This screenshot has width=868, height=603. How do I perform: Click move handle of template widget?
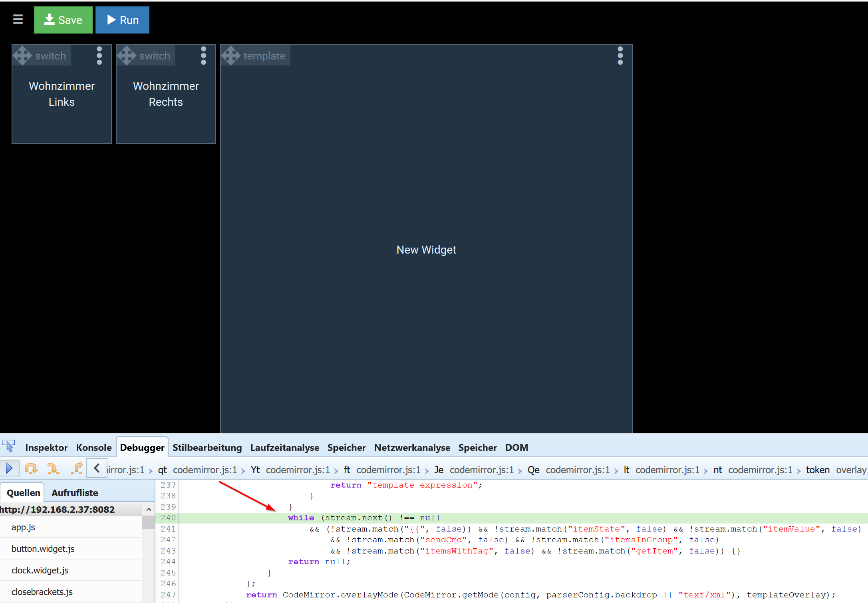231,56
